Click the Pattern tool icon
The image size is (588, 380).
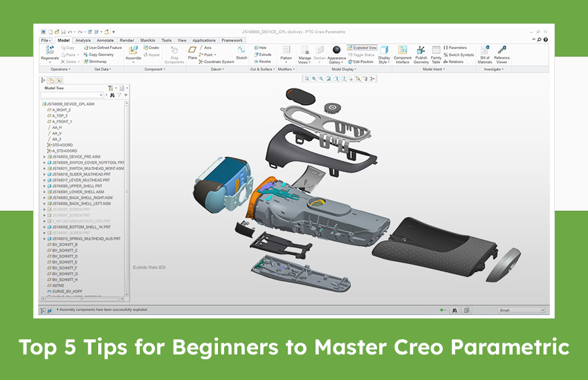(286, 50)
